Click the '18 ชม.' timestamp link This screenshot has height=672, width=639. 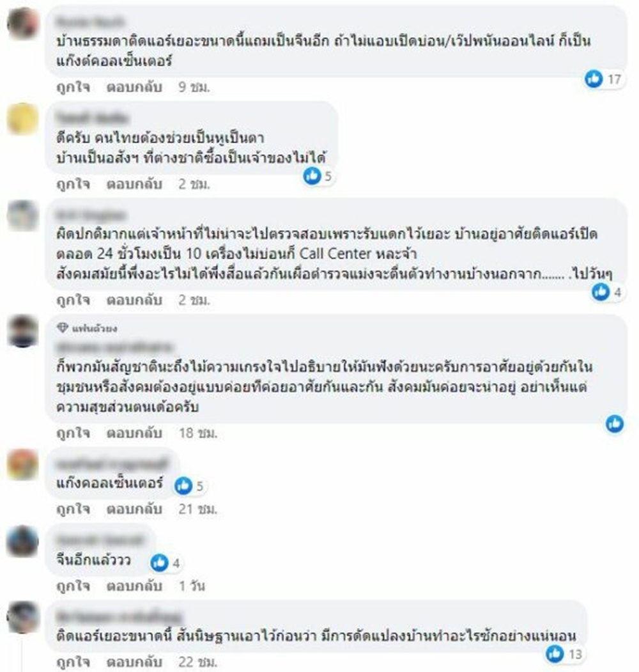(198, 433)
